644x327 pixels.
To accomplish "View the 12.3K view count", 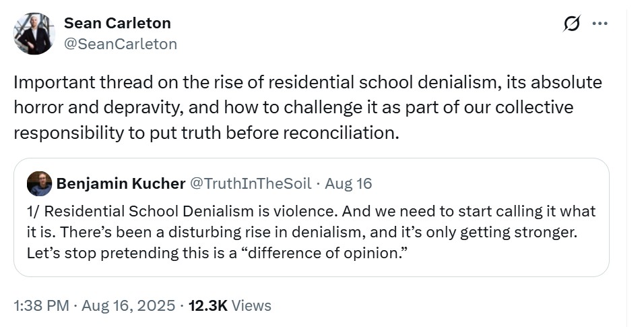I will 208,305.
